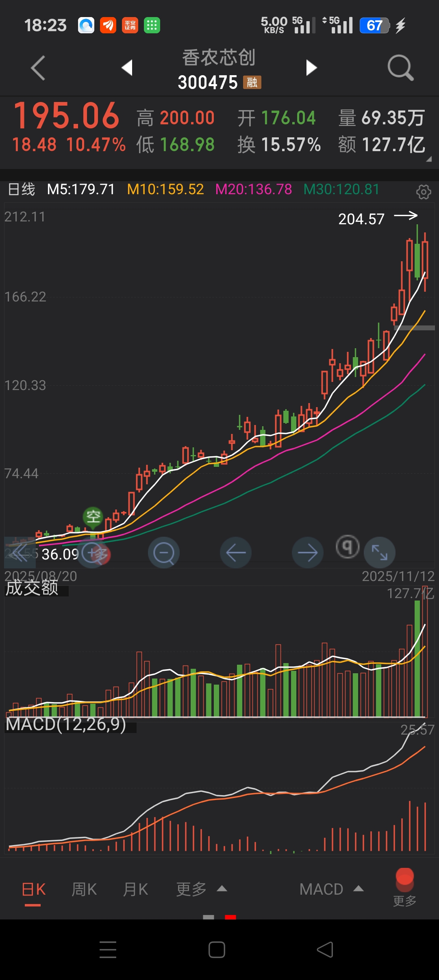The image size is (439, 980).
Task: Tap opening price 176.04
Action: [x=288, y=118]
